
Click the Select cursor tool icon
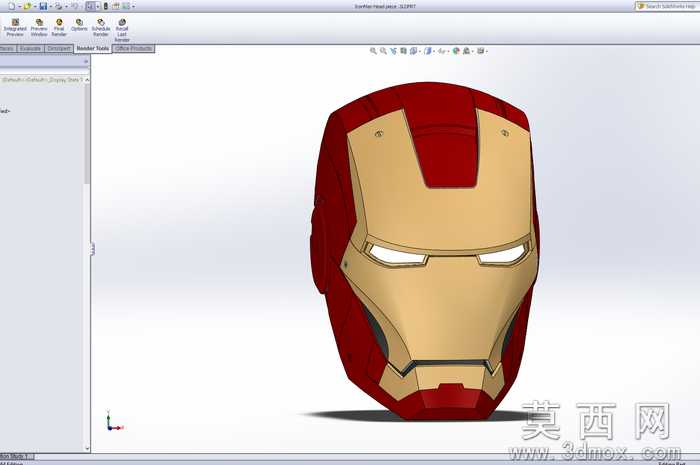pos(90,6)
